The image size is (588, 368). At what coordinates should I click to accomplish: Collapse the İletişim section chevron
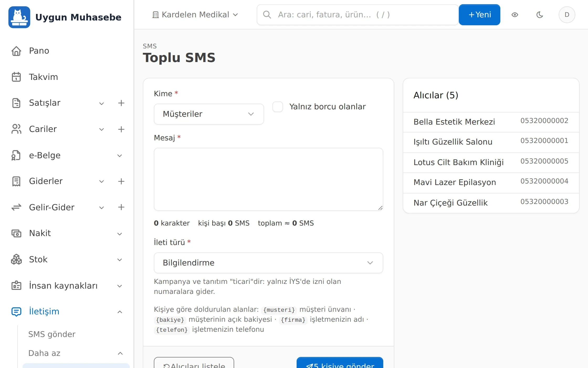[119, 312]
